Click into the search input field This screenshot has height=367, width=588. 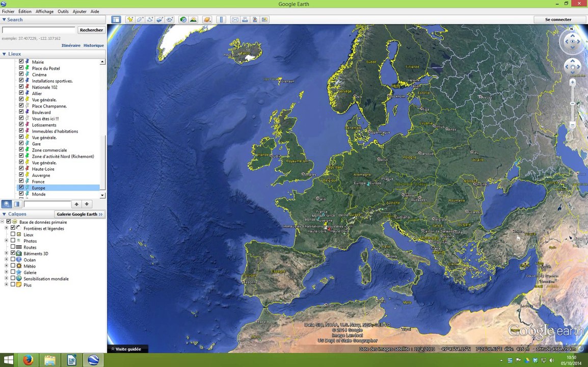coord(39,30)
